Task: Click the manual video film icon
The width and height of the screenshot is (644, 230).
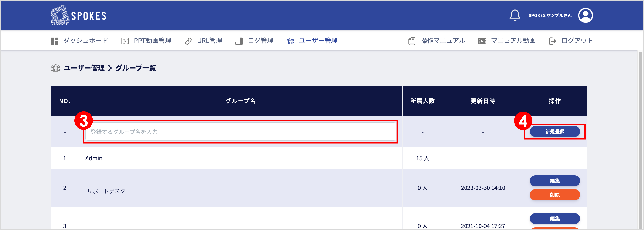Action: point(482,41)
